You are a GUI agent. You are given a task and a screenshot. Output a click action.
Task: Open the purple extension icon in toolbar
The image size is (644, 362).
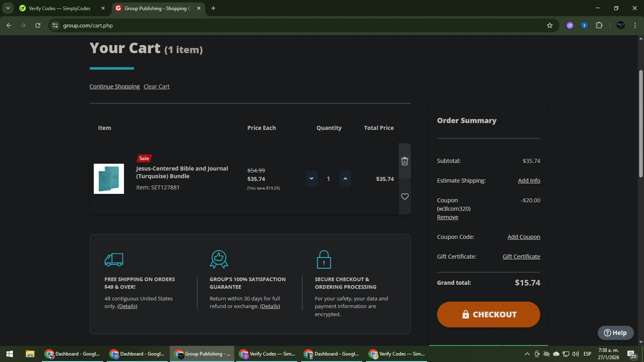570,25
